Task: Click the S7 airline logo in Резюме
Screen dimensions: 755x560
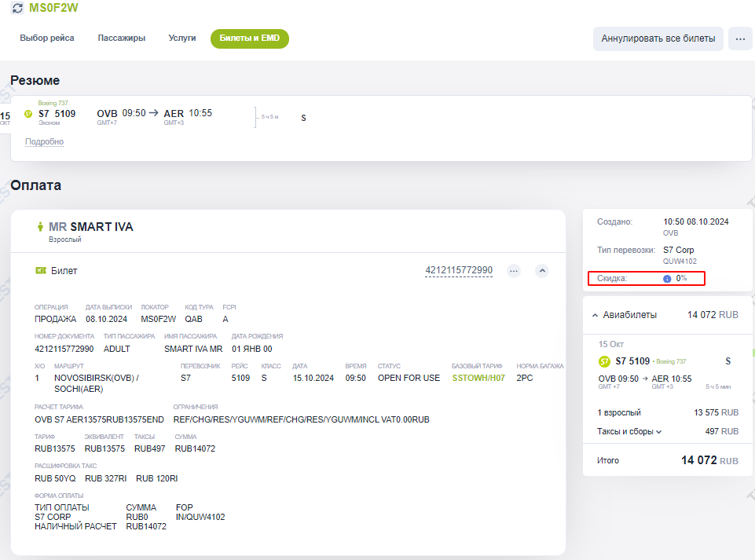Action: [x=28, y=114]
